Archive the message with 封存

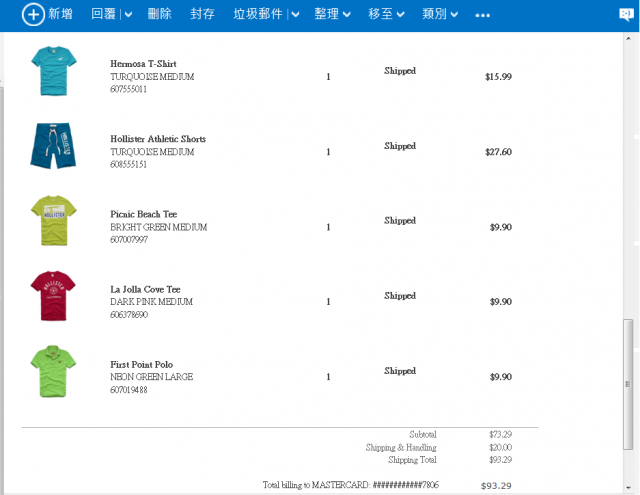(x=202, y=14)
